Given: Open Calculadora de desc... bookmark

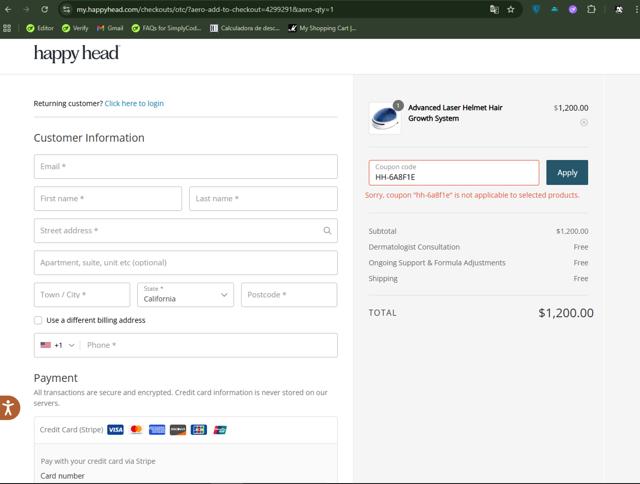Looking at the screenshot, I should (245, 28).
